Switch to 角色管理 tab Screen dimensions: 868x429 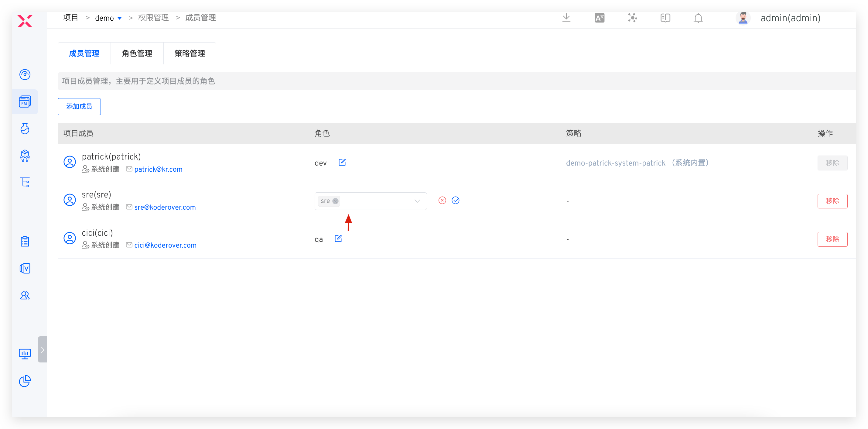137,53
